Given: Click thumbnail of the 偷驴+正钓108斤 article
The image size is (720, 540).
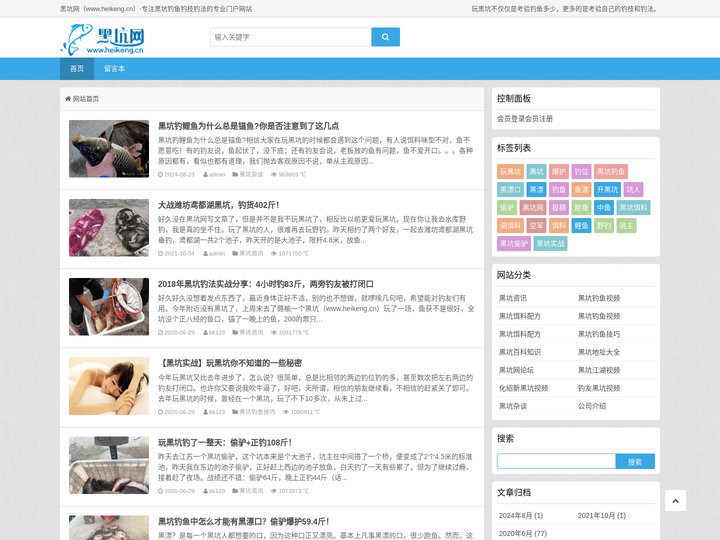Looking at the screenshot, I should 109,465.
